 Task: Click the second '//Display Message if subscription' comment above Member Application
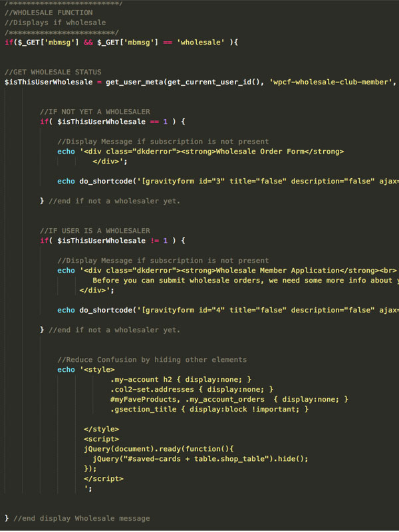(x=163, y=261)
